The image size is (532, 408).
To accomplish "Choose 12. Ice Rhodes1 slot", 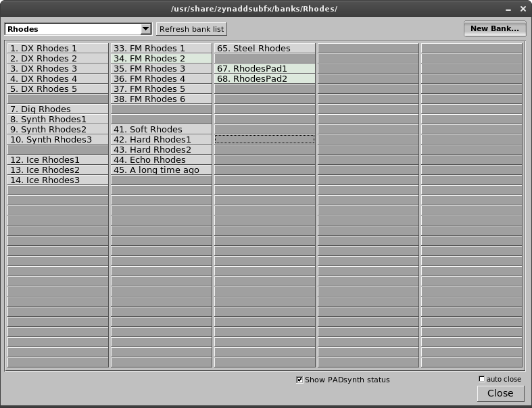I will tap(57, 159).
